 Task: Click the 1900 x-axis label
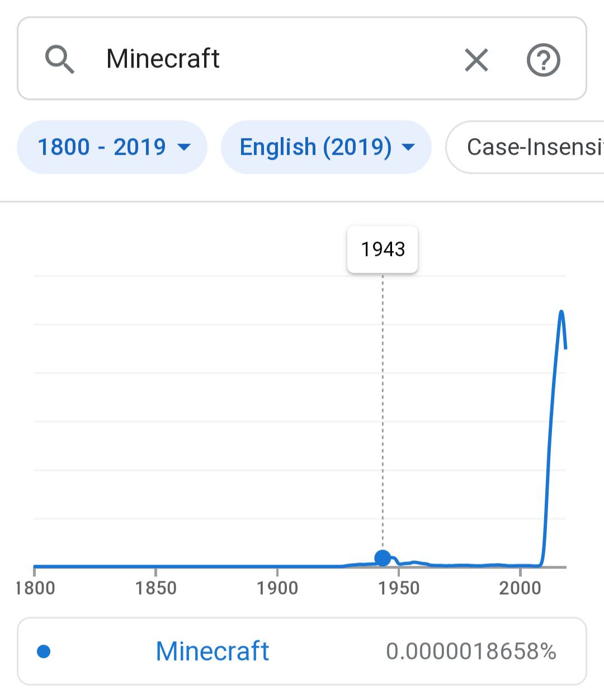[x=277, y=588]
